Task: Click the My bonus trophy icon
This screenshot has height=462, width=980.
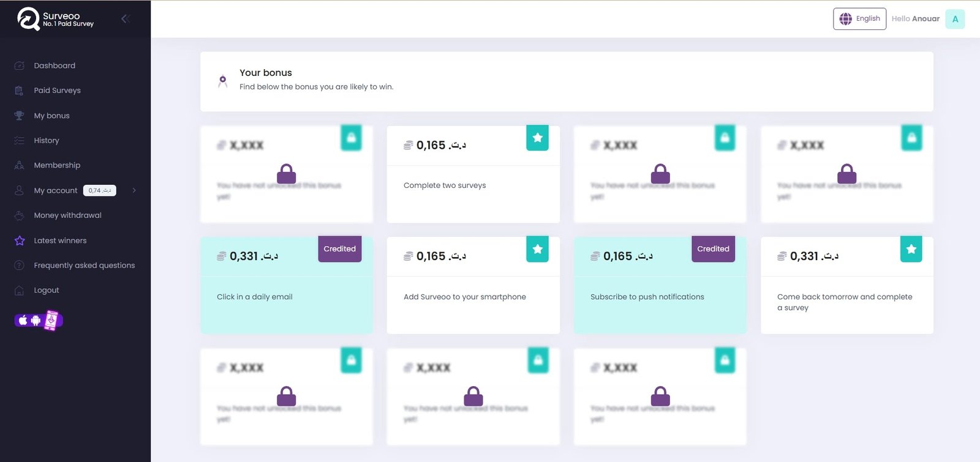Action: click(x=20, y=116)
